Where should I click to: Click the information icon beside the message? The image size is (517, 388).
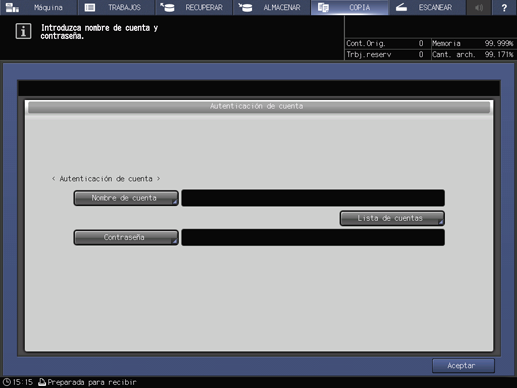23,31
